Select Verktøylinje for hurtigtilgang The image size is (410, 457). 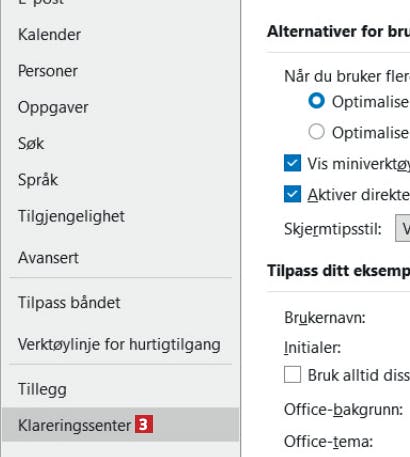click(x=119, y=344)
